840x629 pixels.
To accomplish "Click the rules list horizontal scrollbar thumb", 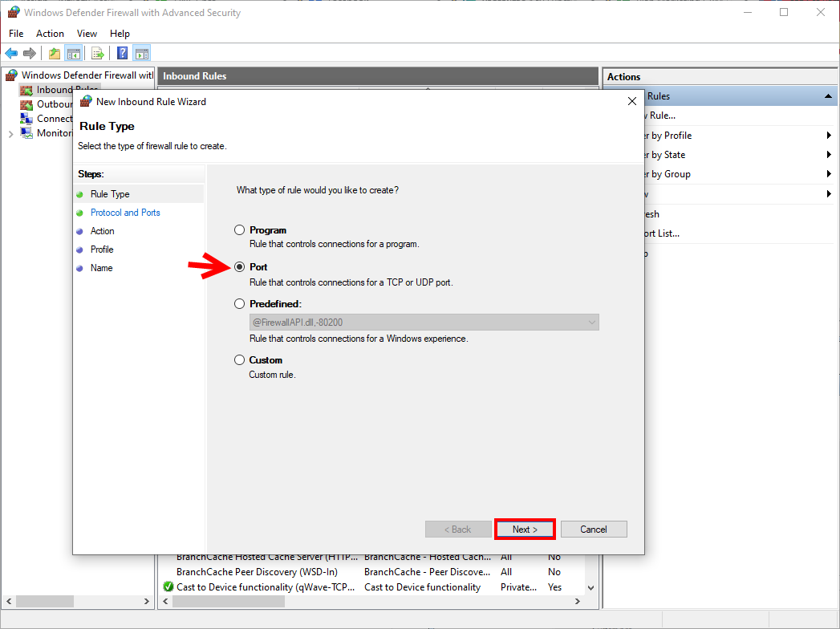I will click(228, 601).
